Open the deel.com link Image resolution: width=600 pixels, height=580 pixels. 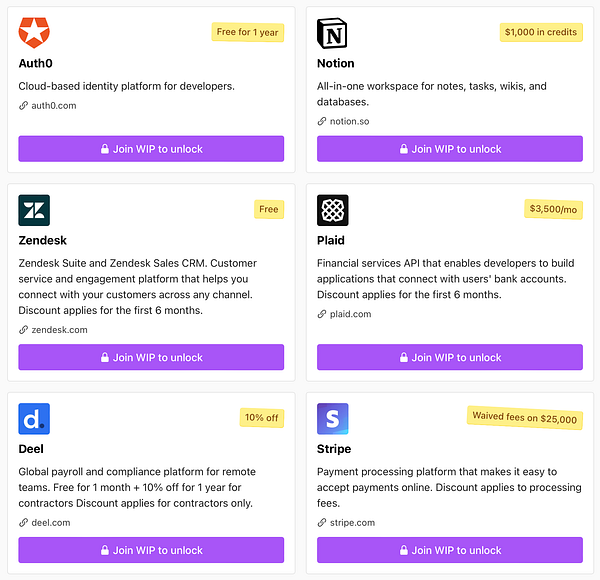pos(52,522)
